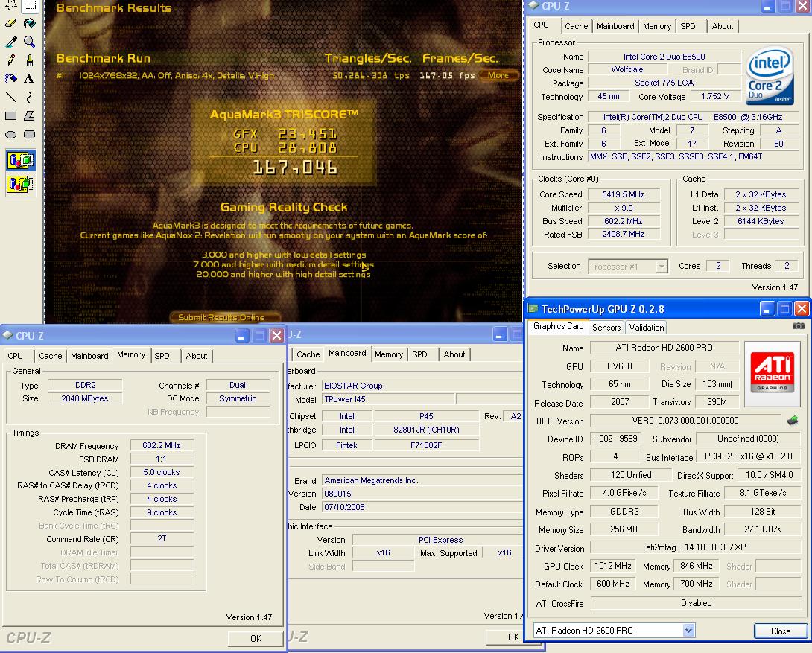Open SPD tab in bottom-left CPU-Z window
The height and width of the screenshot is (653, 812).
tap(162, 356)
